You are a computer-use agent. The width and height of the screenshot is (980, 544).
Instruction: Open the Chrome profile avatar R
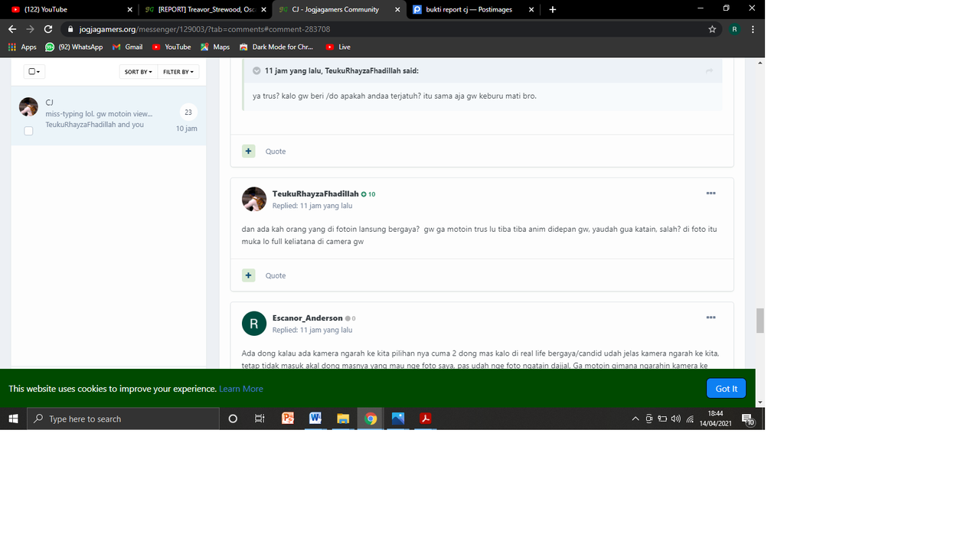click(734, 29)
